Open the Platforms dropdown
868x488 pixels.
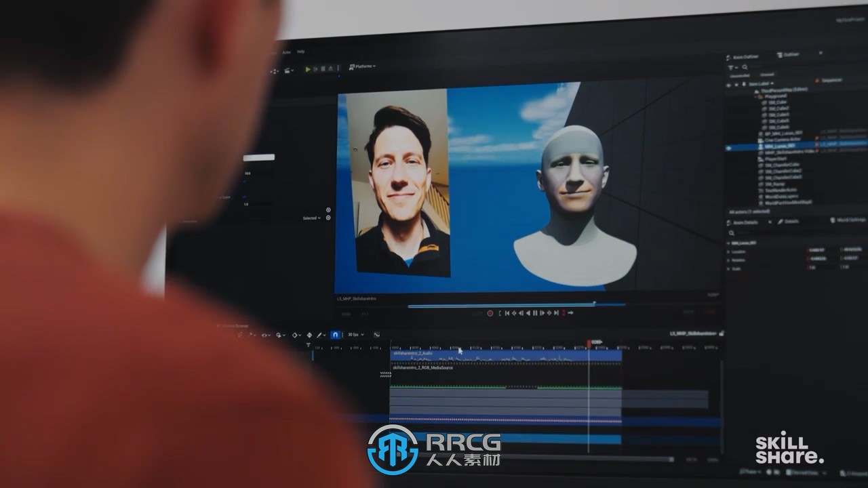pyautogui.click(x=362, y=67)
